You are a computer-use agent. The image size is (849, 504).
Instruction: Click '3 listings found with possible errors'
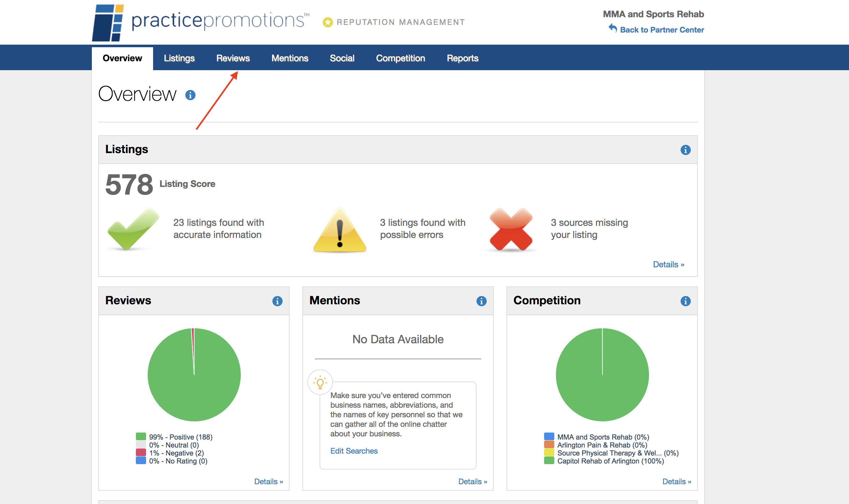(x=423, y=229)
